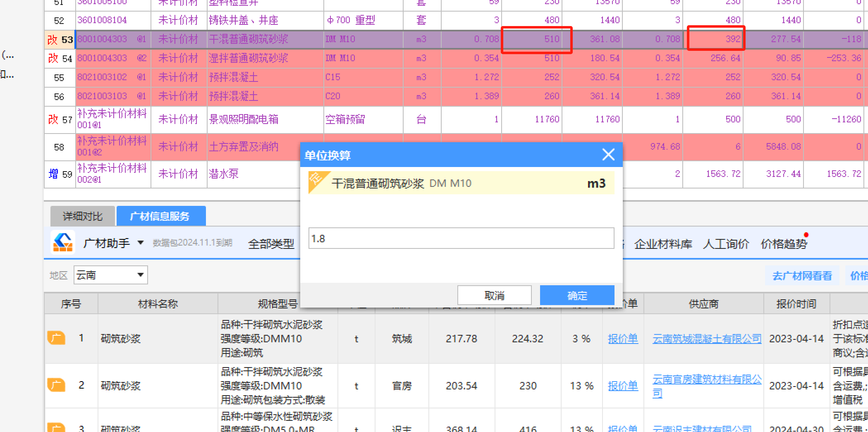The width and height of the screenshot is (868, 432).
Task: Open 报价单 link for 筑城 row
Action: pyautogui.click(x=623, y=339)
